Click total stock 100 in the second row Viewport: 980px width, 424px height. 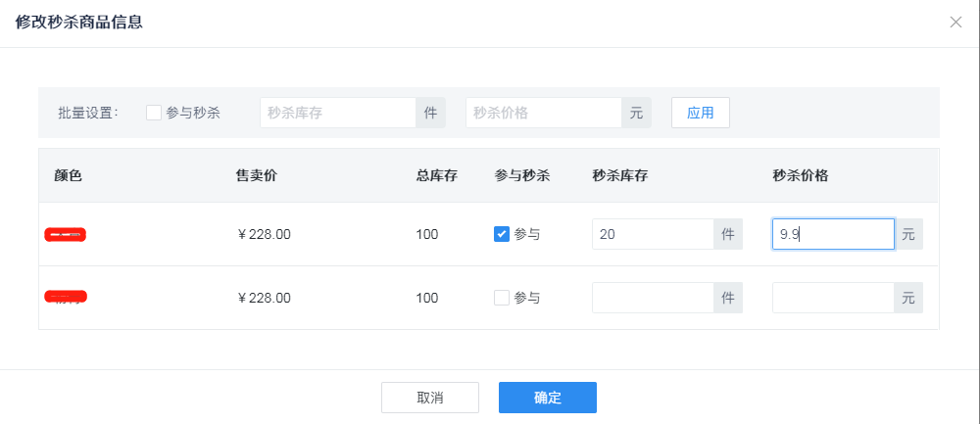point(427,299)
